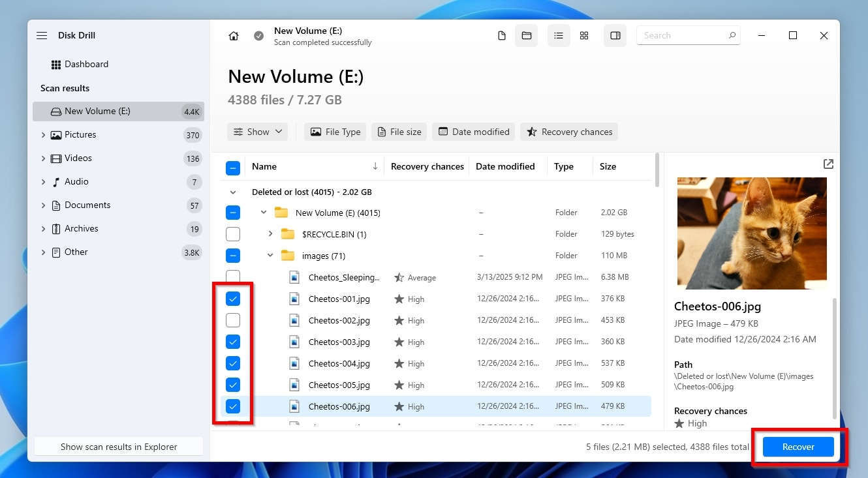Click the search magnifier icon
The width and height of the screenshot is (868, 478).
732,35
